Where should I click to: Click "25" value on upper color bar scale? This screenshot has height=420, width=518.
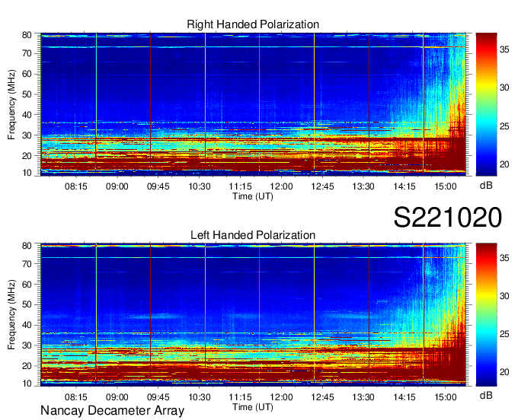tap(504, 126)
